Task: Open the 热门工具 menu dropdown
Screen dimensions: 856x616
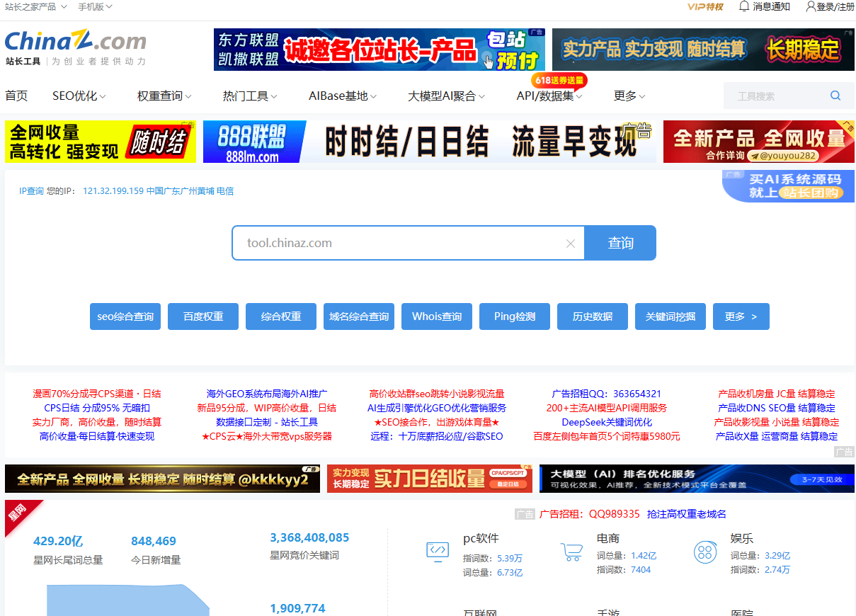Action: (250, 96)
